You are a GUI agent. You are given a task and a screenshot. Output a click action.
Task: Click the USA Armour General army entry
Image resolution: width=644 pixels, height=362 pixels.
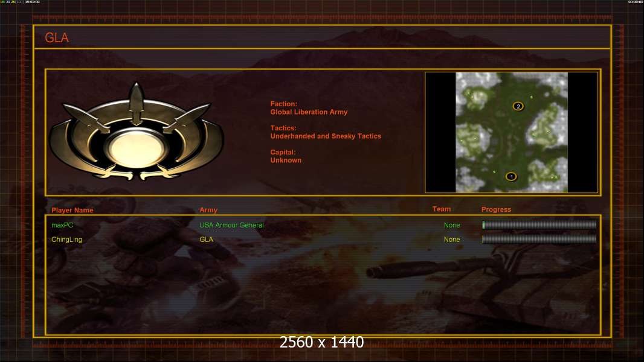231,225
